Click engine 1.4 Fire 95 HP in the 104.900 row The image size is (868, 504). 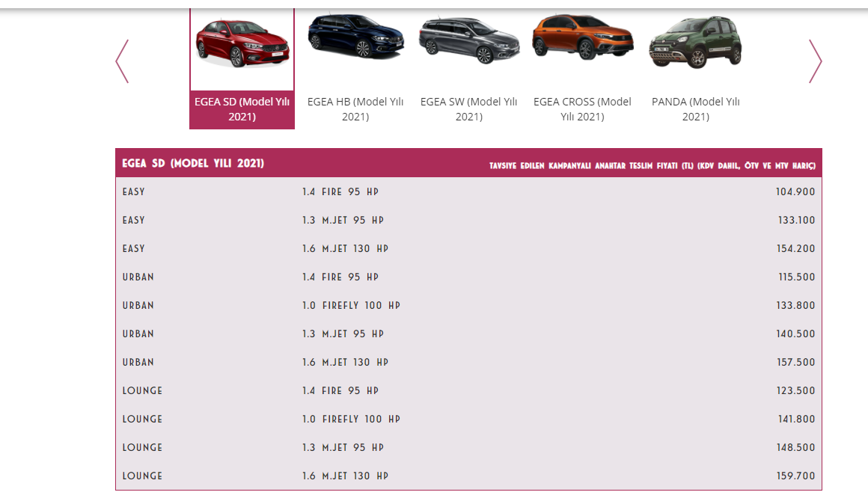(x=340, y=192)
